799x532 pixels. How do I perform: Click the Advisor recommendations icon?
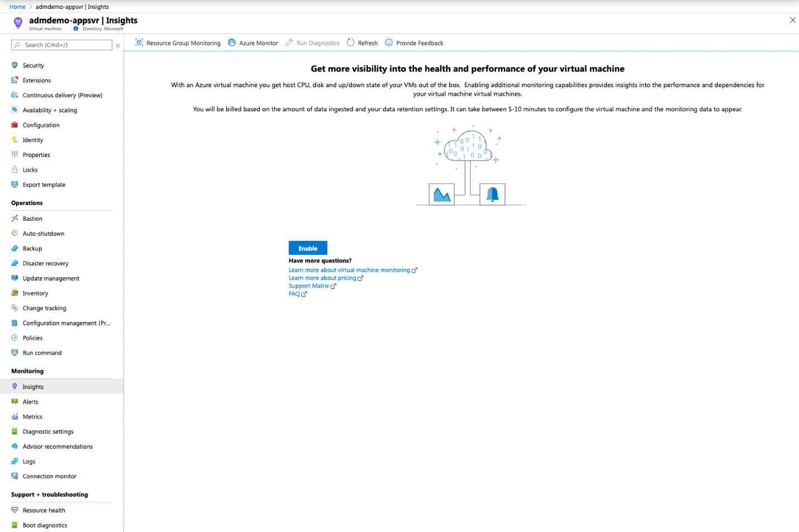click(x=15, y=446)
